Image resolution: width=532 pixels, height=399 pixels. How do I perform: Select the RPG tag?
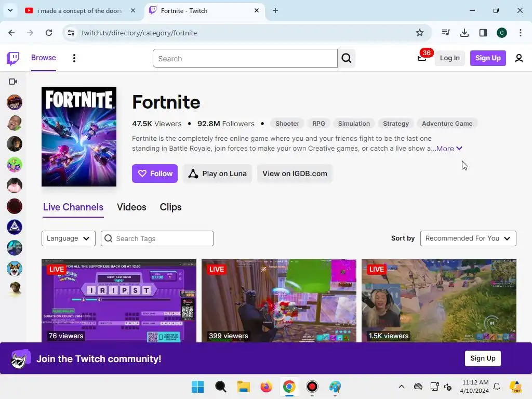tap(318, 124)
